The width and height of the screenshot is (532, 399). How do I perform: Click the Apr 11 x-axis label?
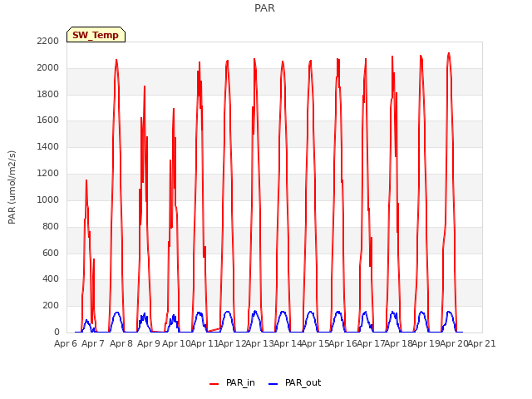tap(204, 343)
